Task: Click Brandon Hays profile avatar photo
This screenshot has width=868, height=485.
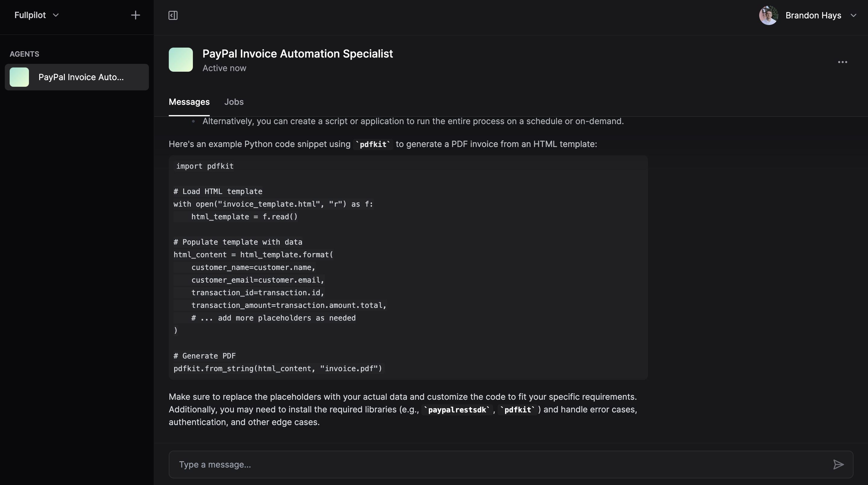Action: coord(768,15)
